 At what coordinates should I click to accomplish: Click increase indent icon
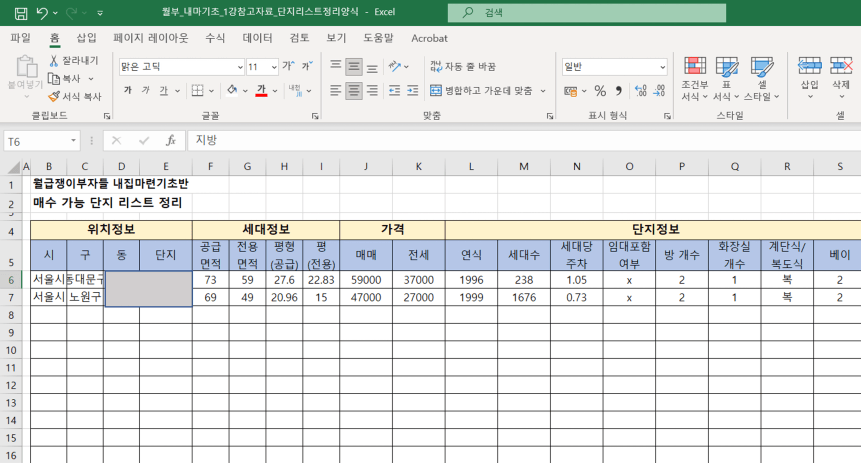coord(413,91)
